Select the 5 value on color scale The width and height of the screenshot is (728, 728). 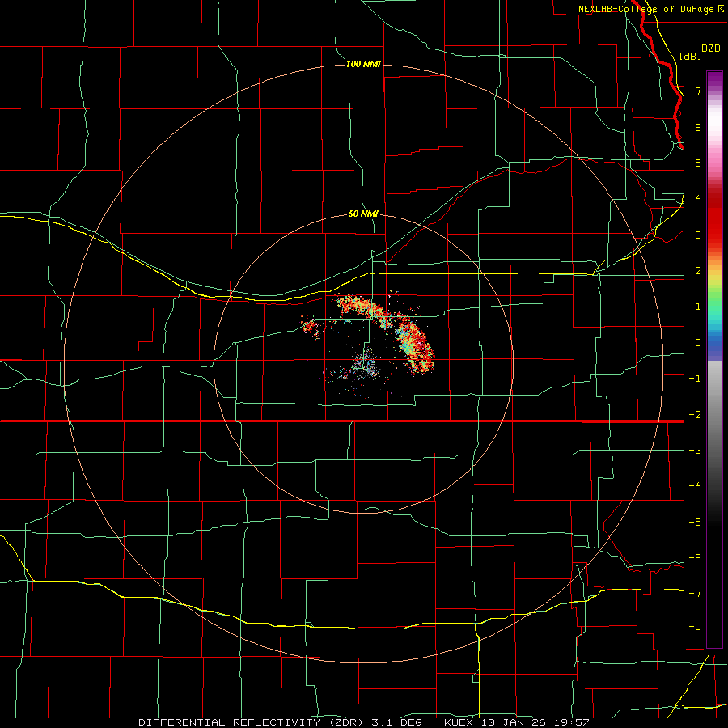click(698, 163)
